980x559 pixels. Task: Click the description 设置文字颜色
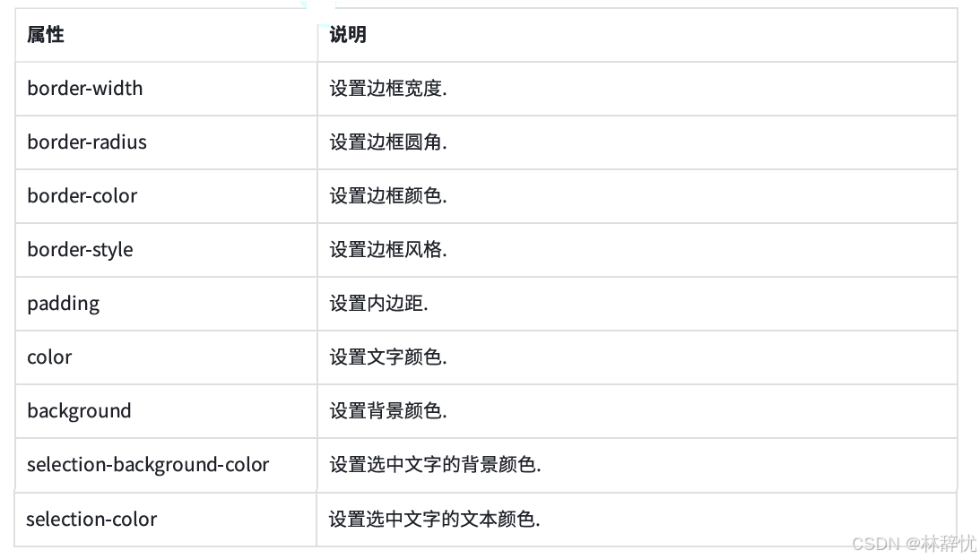pos(388,357)
